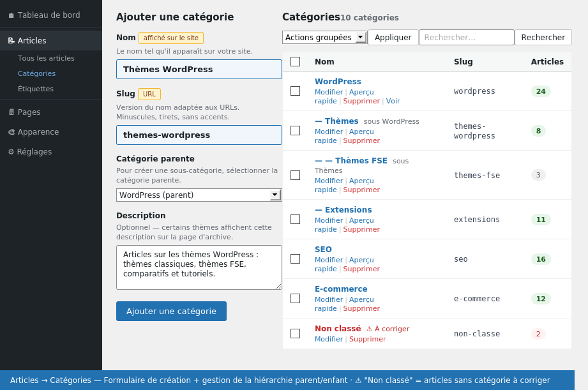588x390 pixels.
Task: Click the "affiché sur le site" badge
Action: click(171, 38)
